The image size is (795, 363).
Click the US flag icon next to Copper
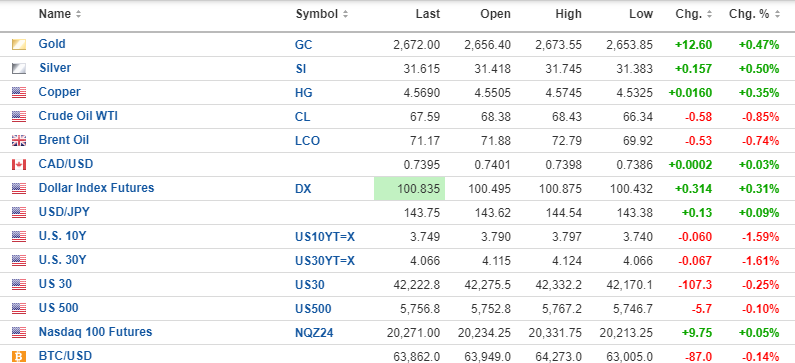(19, 93)
